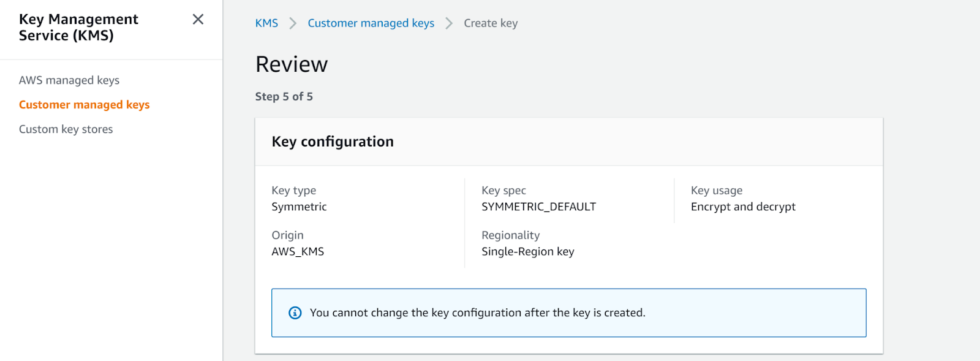Click the info icon in the alert box

click(x=295, y=313)
